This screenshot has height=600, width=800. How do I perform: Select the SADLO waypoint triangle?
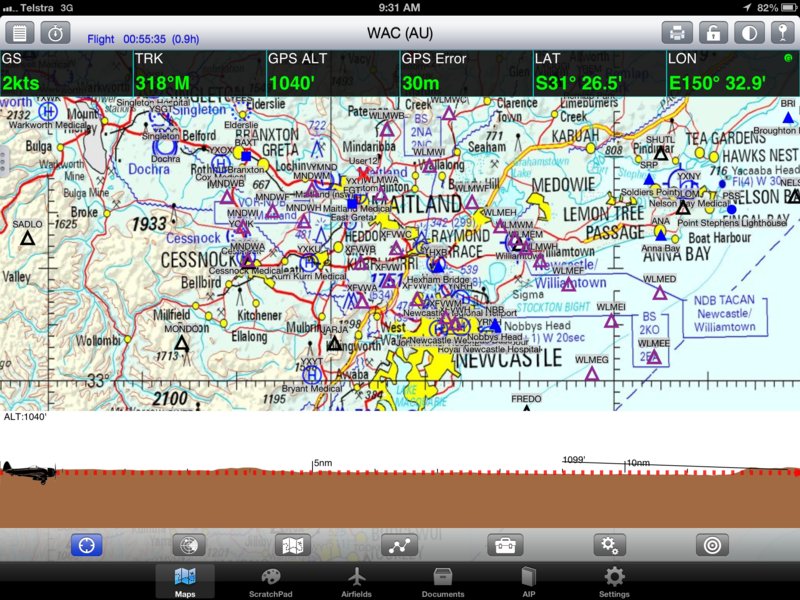click(x=28, y=238)
